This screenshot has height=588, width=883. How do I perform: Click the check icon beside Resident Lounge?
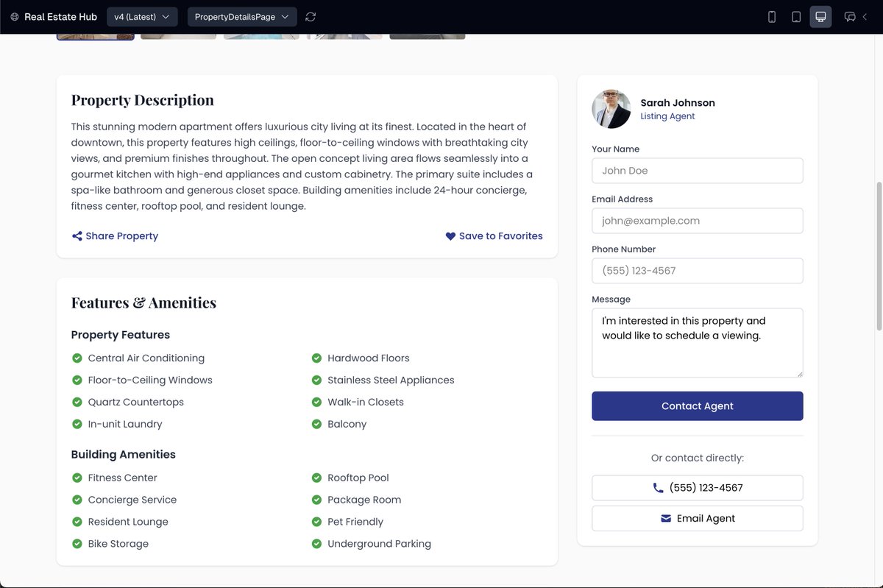pos(77,523)
